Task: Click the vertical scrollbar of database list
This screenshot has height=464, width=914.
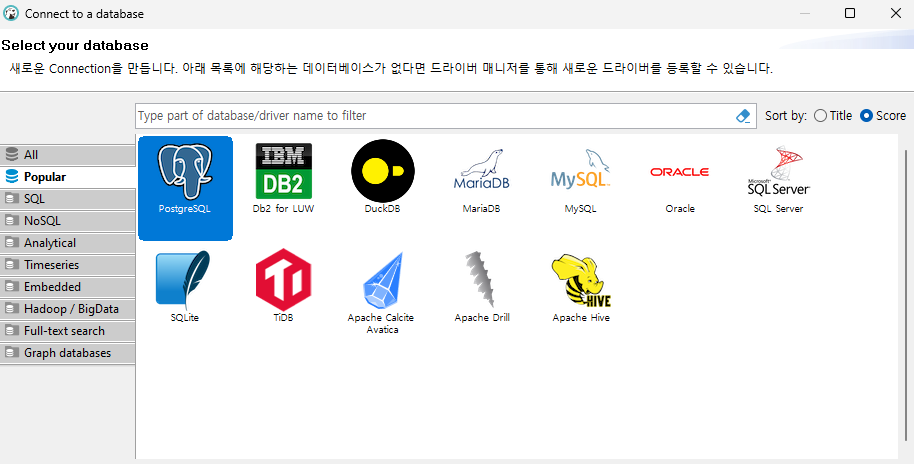Action: [x=906, y=294]
